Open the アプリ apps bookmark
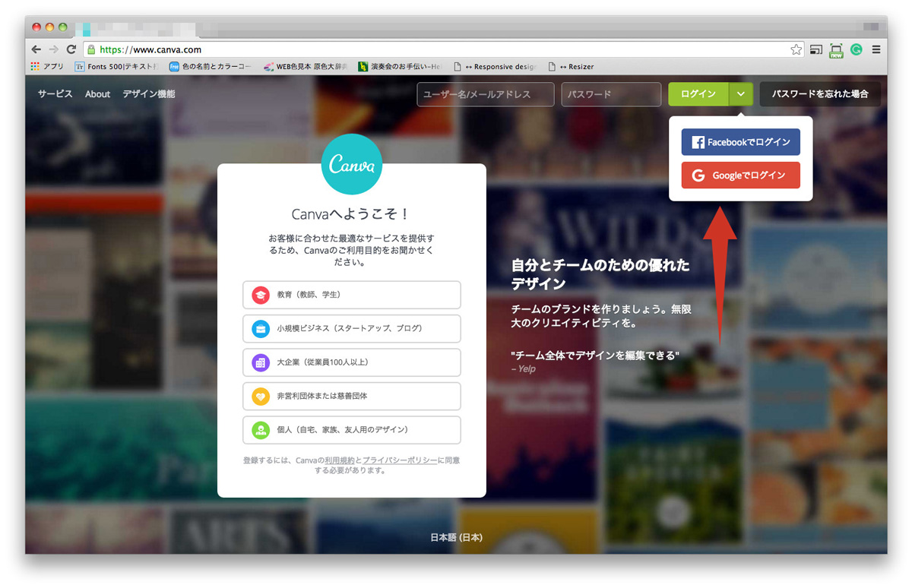Viewport: 912px width, 588px height. tap(47, 67)
